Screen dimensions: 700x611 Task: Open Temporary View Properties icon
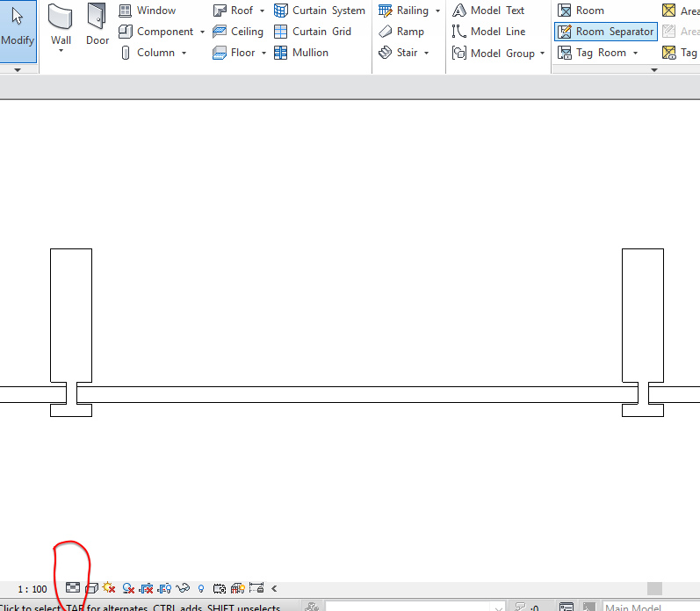tap(220, 589)
